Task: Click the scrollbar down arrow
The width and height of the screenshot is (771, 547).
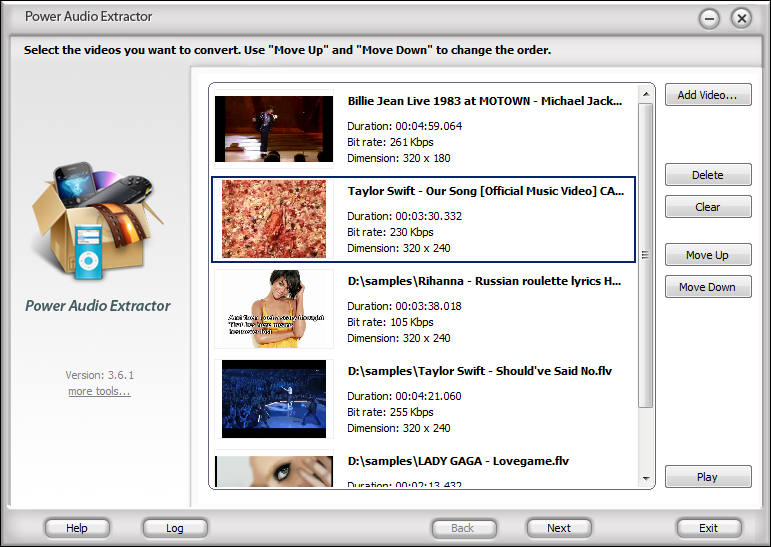Action: pyautogui.click(x=646, y=479)
